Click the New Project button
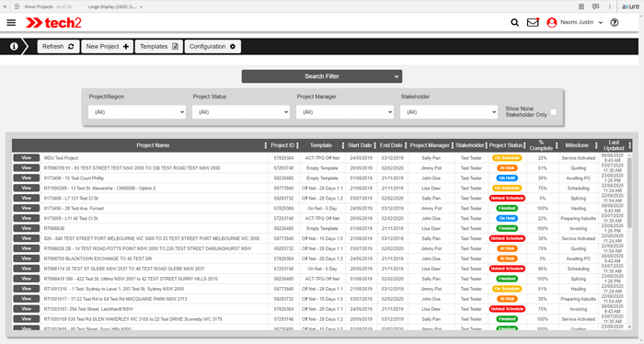Screen dimensions: 644x344 108,46
